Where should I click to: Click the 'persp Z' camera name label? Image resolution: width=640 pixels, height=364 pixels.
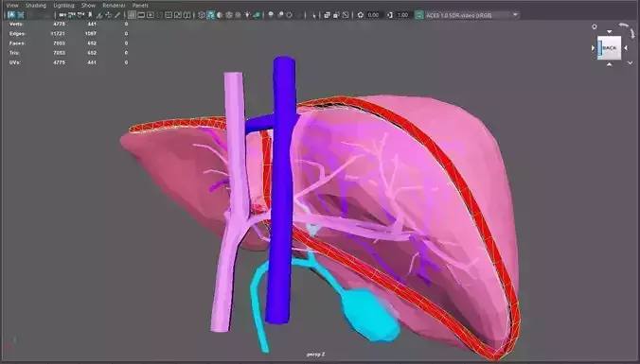(x=316, y=355)
